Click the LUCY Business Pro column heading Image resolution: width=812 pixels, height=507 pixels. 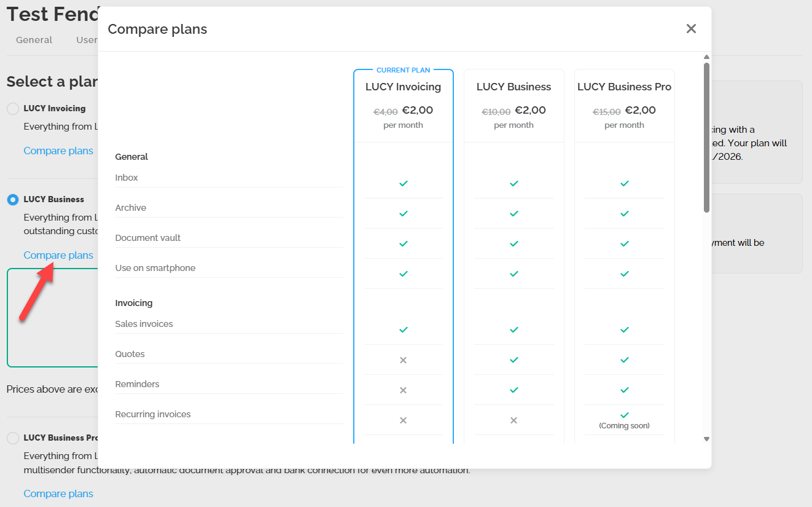tap(625, 87)
